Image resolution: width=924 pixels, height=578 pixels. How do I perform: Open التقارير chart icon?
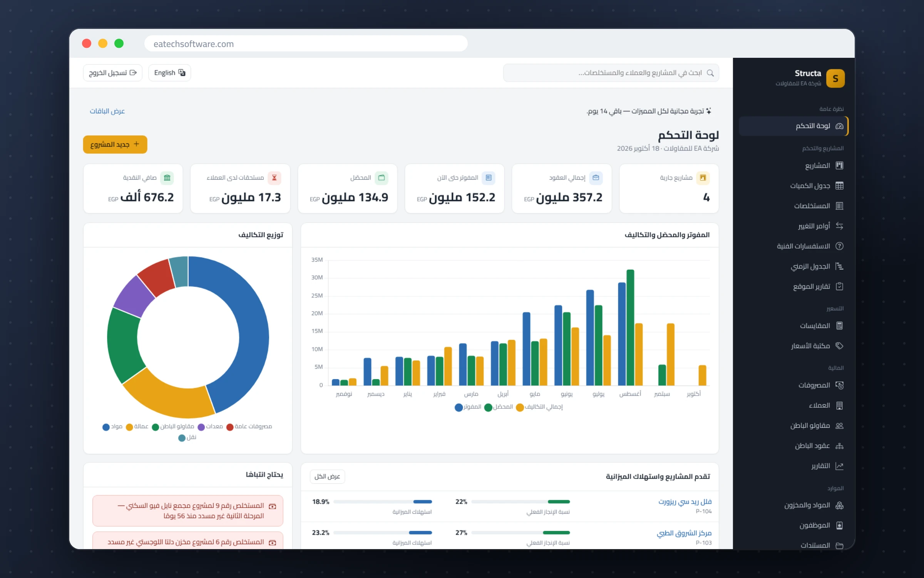pos(839,466)
